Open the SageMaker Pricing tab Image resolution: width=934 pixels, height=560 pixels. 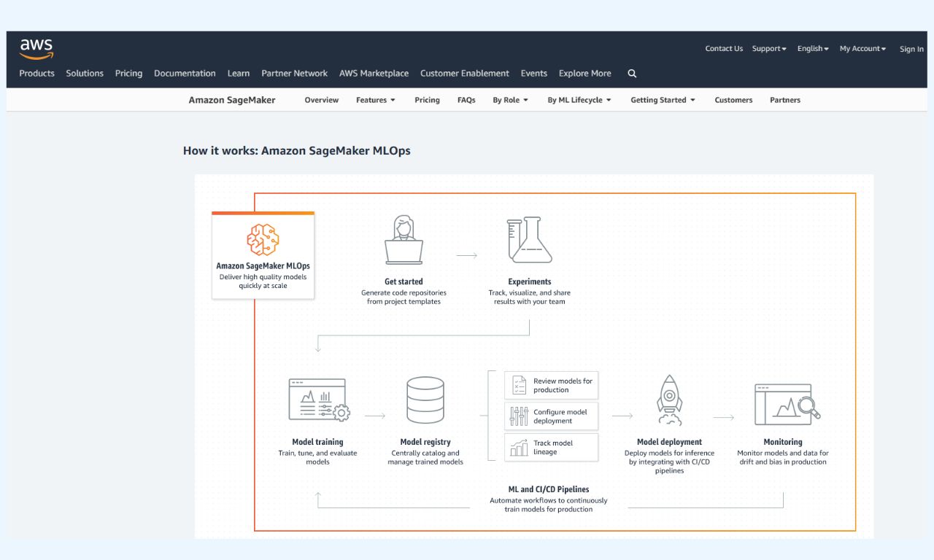click(427, 100)
